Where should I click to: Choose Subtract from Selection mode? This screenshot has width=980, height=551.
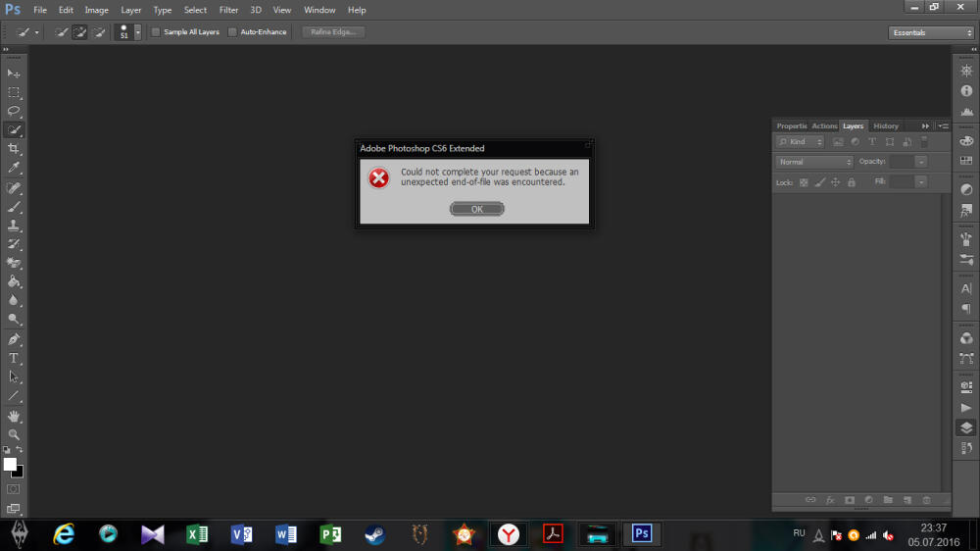(x=99, y=32)
